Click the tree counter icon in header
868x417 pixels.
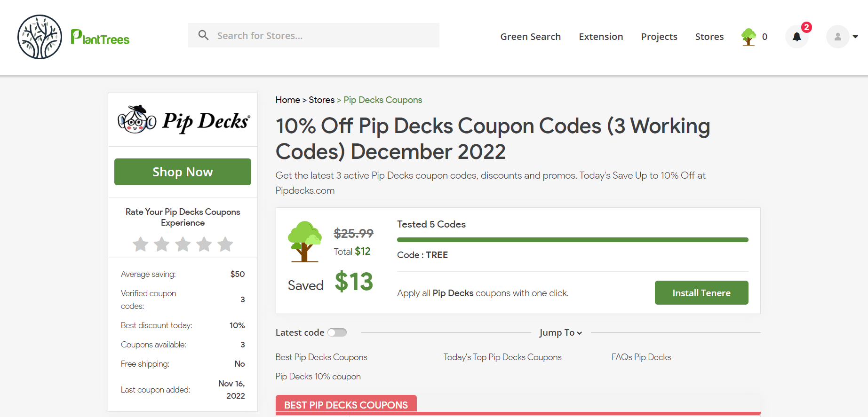(749, 37)
